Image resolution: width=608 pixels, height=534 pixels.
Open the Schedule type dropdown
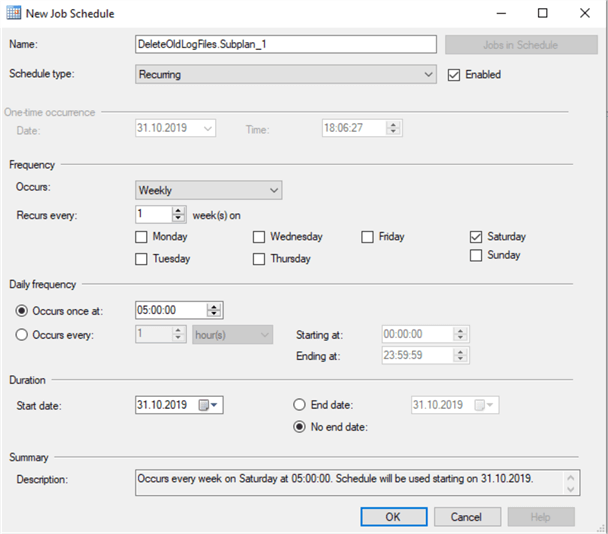pyautogui.click(x=285, y=74)
